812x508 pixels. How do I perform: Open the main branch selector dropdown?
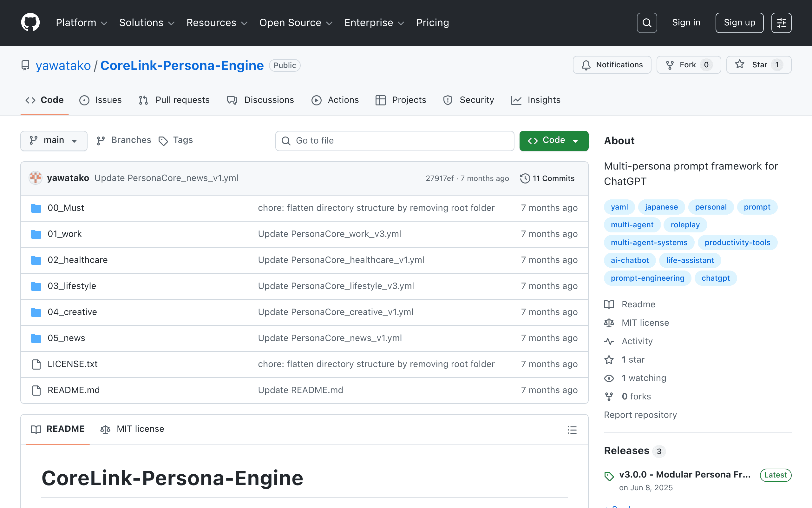(x=54, y=140)
